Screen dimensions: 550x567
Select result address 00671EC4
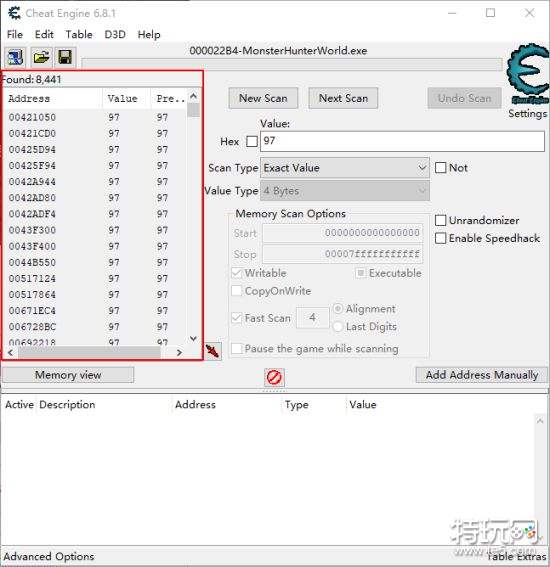tap(32, 311)
